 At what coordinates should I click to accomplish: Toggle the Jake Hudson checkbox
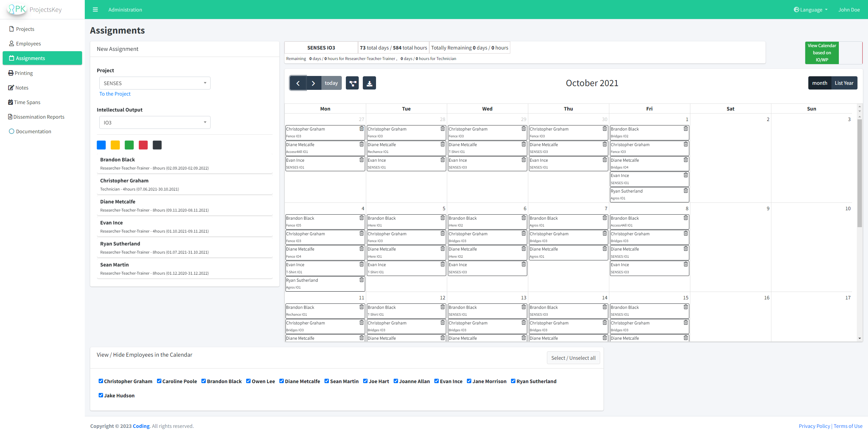tap(101, 395)
